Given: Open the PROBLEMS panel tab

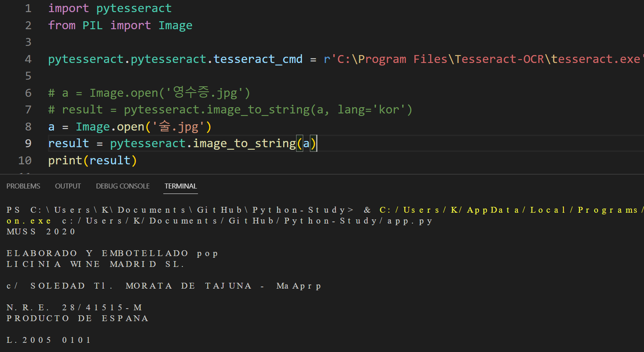Looking at the screenshot, I should point(23,186).
